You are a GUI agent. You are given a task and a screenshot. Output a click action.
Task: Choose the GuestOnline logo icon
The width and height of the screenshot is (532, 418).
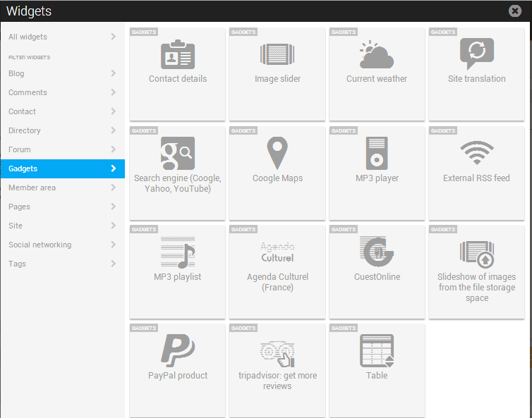pos(377,252)
